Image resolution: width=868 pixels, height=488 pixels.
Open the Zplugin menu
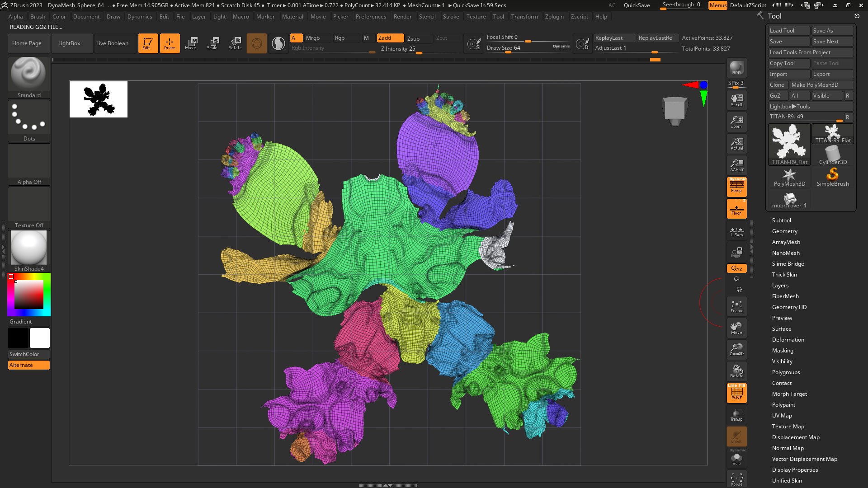tap(554, 17)
